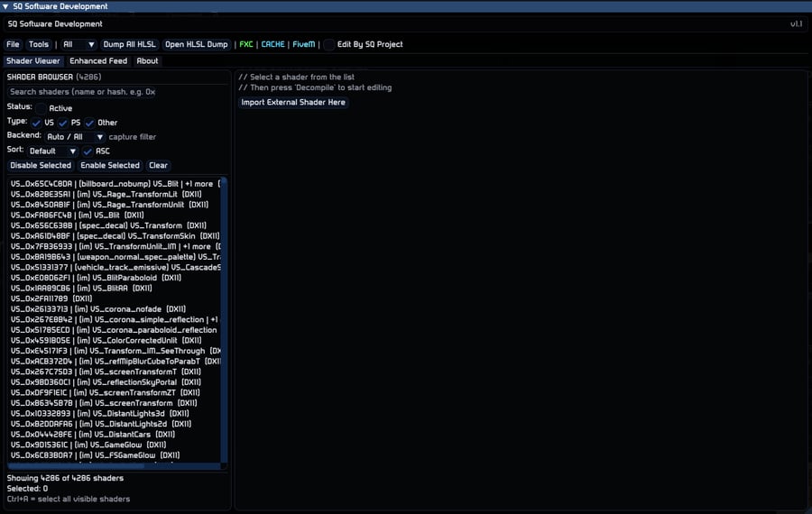Select shader VS_0x26133713 VS_corona_nofade

(x=115, y=309)
